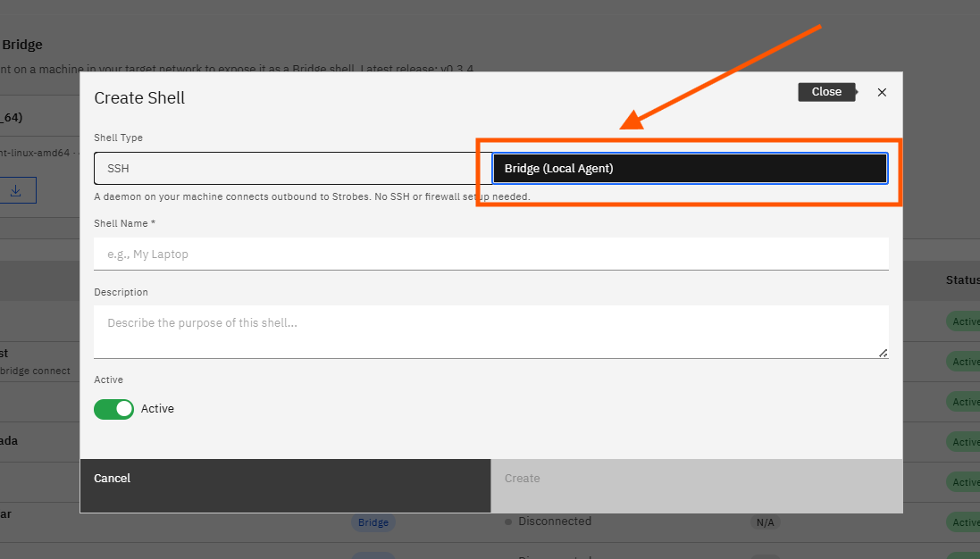This screenshot has height=559, width=980.
Task: Click the grey dot beside Disconnected status
Action: 508,521
